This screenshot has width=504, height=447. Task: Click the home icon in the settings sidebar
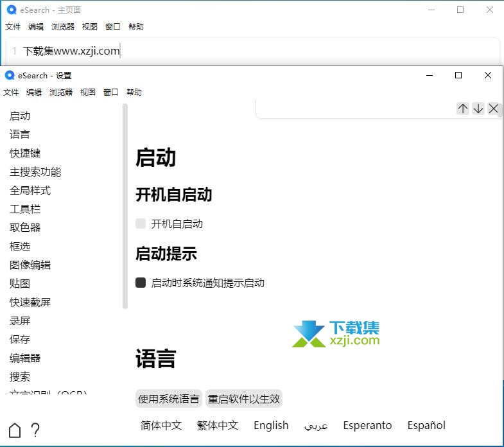point(15,430)
